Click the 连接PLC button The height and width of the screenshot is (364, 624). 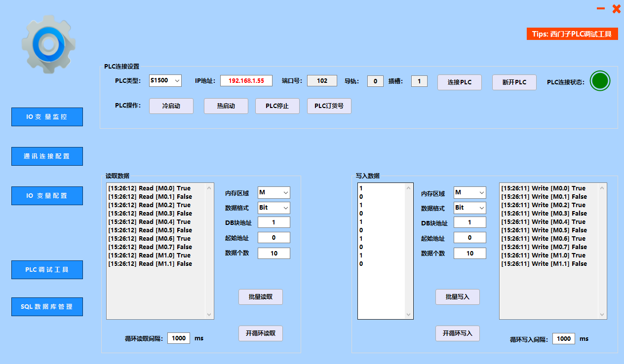pyautogui.click(x=460, y=82)
